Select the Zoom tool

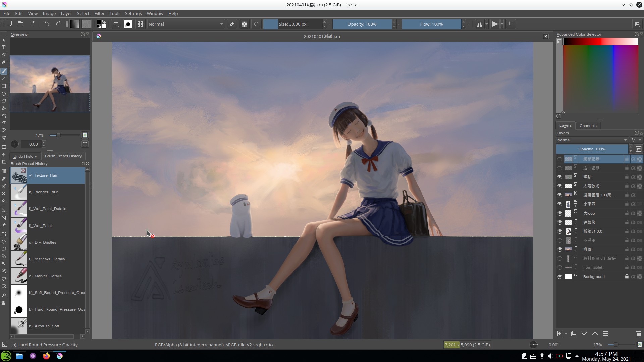4,295
